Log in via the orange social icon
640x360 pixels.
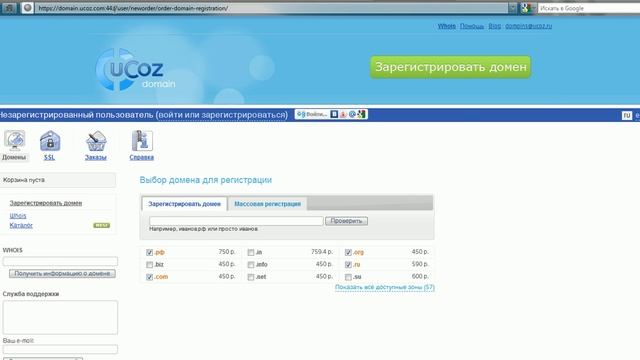pos(343,114)
